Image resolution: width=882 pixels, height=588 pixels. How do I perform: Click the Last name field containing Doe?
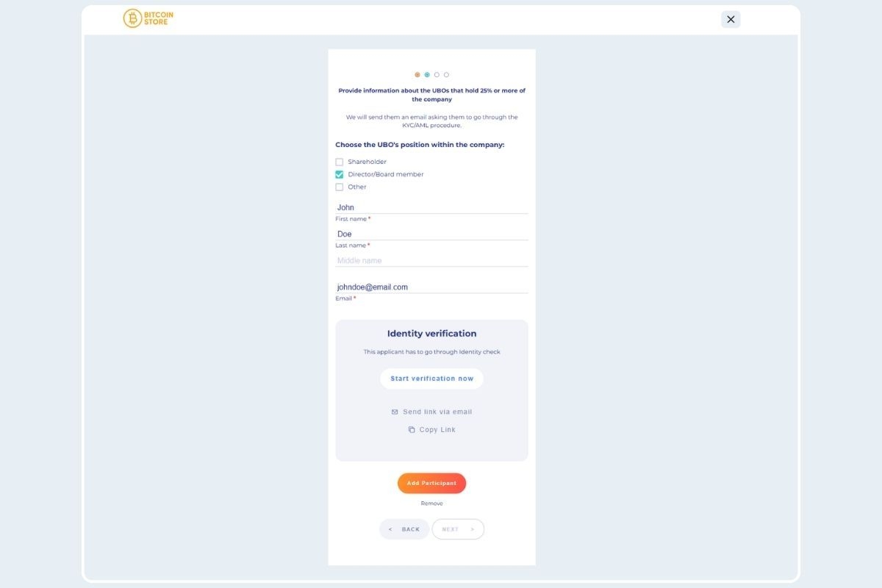coord(431,234)
